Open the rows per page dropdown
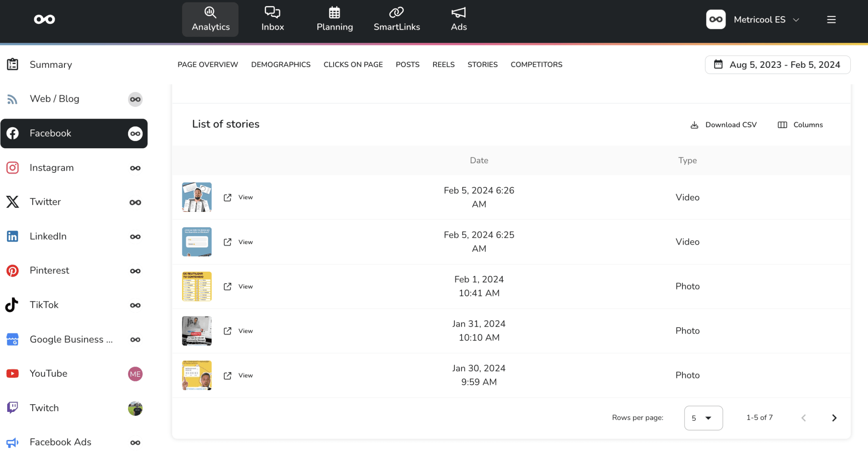This screenshot has height=456, width=868. [x=703, y=418]
